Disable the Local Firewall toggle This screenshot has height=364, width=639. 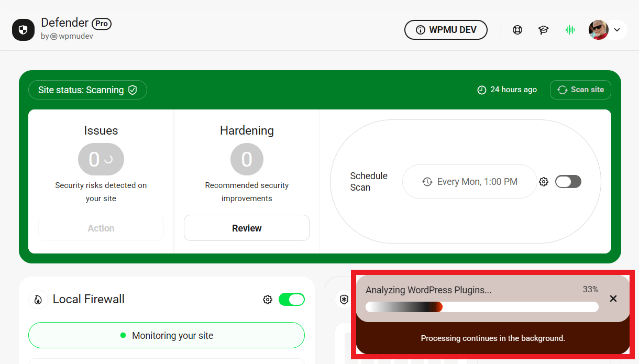coord(292,300)
